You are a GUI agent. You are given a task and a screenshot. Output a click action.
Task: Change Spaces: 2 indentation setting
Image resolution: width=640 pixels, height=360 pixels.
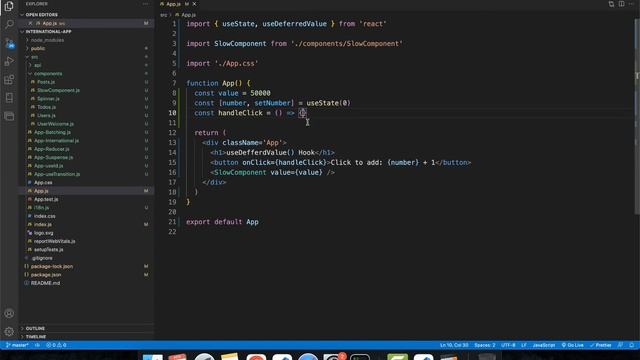[484, 345]
